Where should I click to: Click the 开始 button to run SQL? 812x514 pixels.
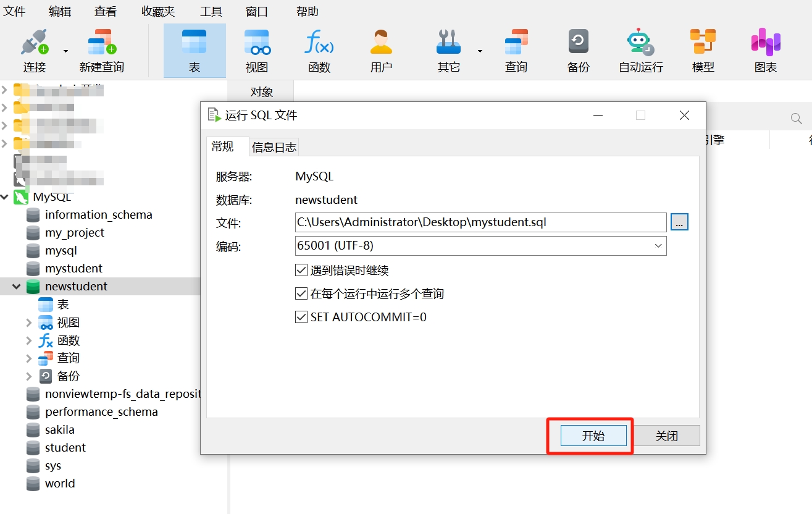click(x=593, y=436)
